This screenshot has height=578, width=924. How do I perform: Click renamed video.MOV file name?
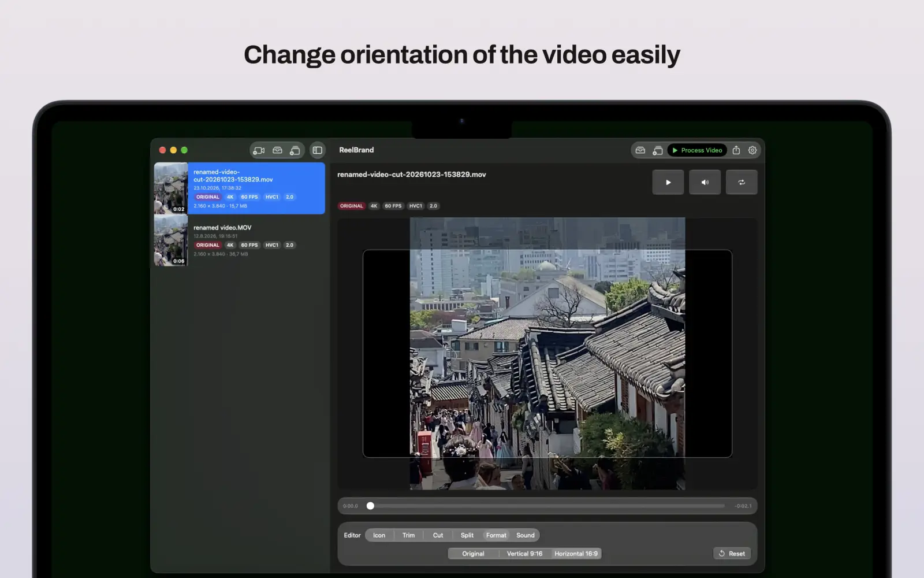(x=222, y=228)
